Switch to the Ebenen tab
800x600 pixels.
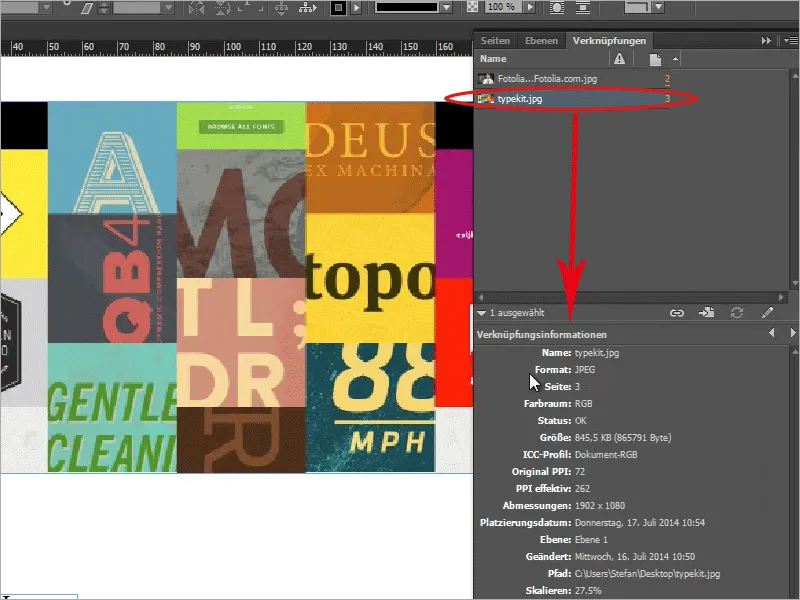541,40
